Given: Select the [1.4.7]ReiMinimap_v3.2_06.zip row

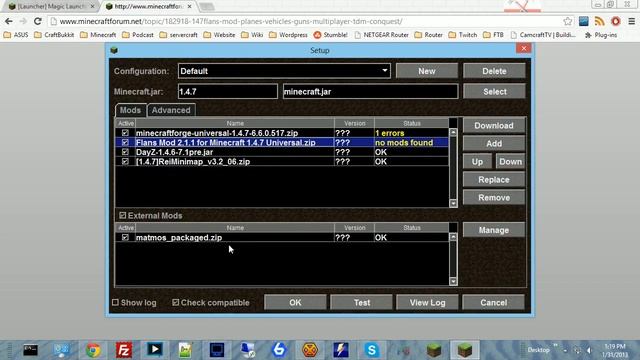Looking at the screenshot, I should 282,161.
